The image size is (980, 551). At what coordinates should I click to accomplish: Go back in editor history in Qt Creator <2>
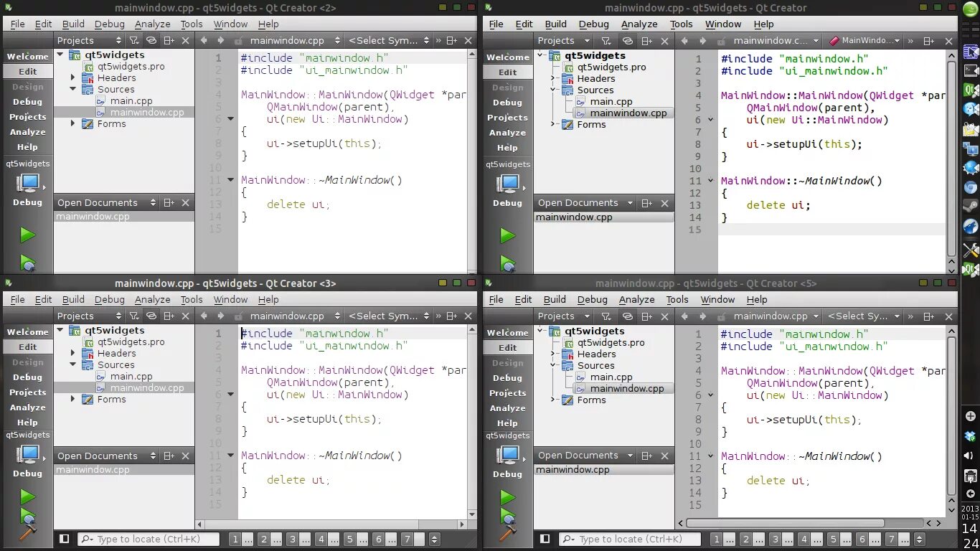(204, 41)
